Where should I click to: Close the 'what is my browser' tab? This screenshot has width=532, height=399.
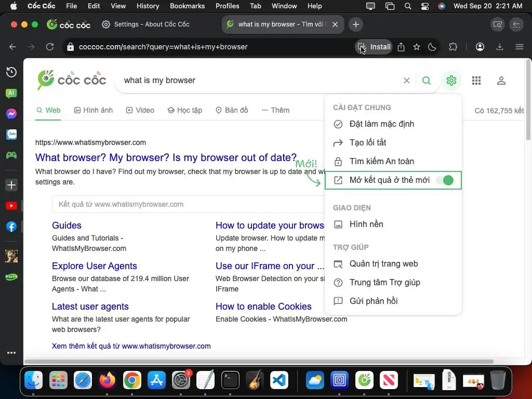tap(335, 24)
